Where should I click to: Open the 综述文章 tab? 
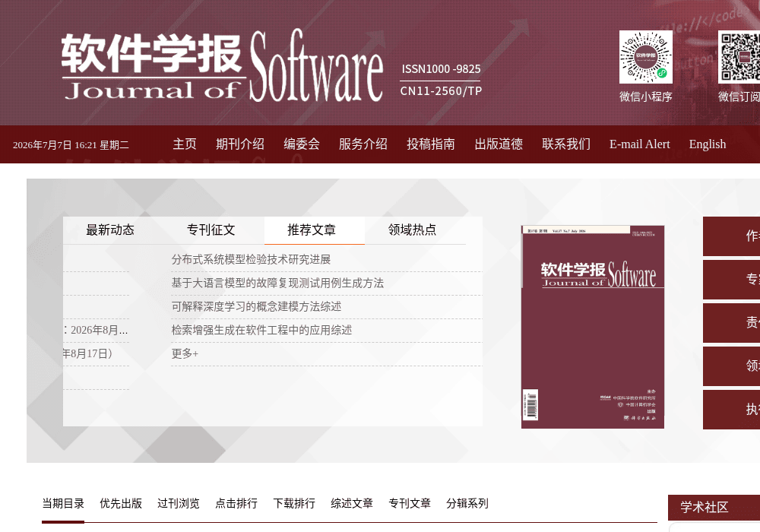[x=352, y=503]
